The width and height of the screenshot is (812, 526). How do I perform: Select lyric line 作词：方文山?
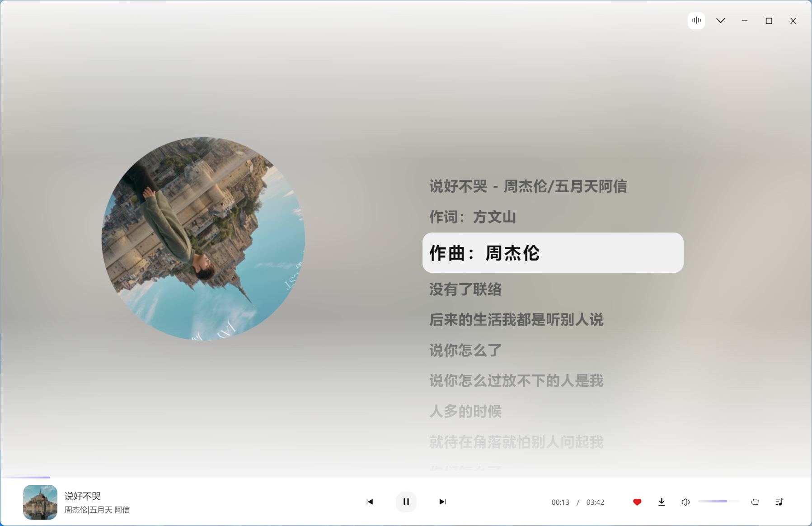pyautogui.click(x=473, y=217)
